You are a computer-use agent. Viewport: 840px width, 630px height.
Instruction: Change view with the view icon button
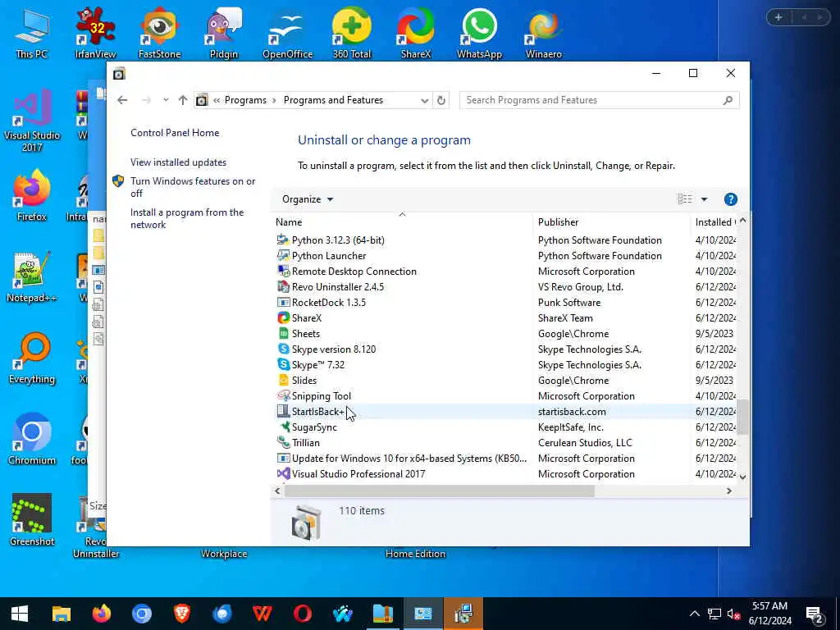685,199
